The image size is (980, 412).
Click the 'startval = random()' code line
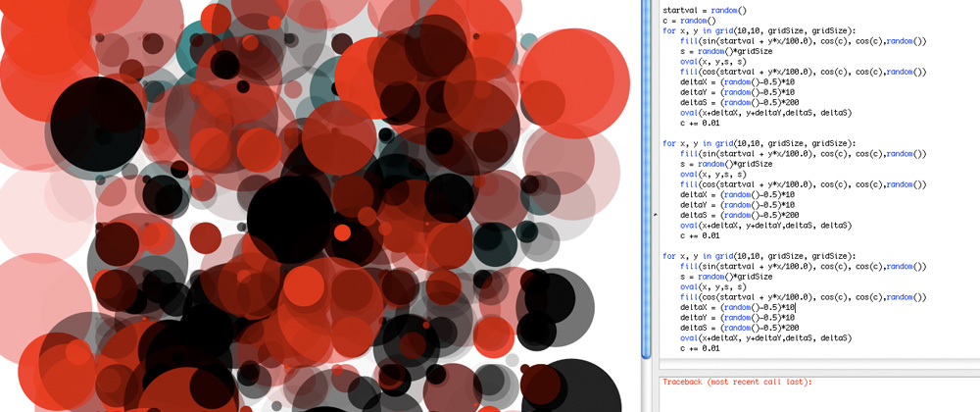tap(705, 10)
